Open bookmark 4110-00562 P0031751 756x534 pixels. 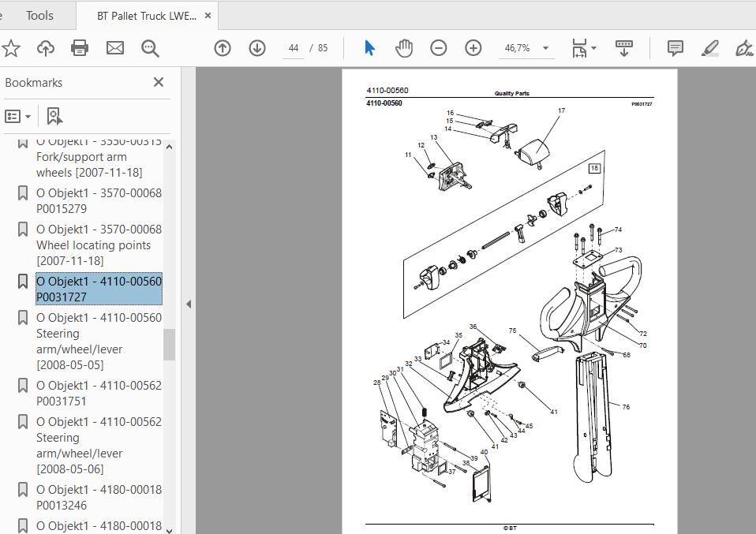click(x=99, y=393)
